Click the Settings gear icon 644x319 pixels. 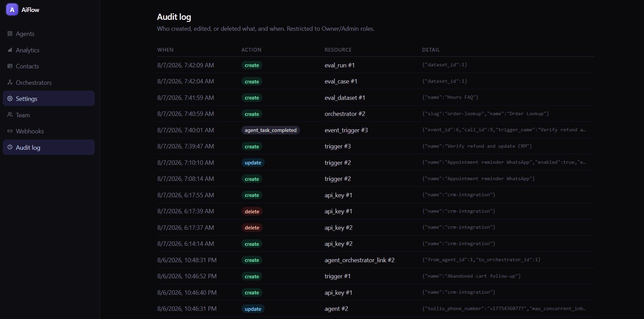[x=10, y=98]
